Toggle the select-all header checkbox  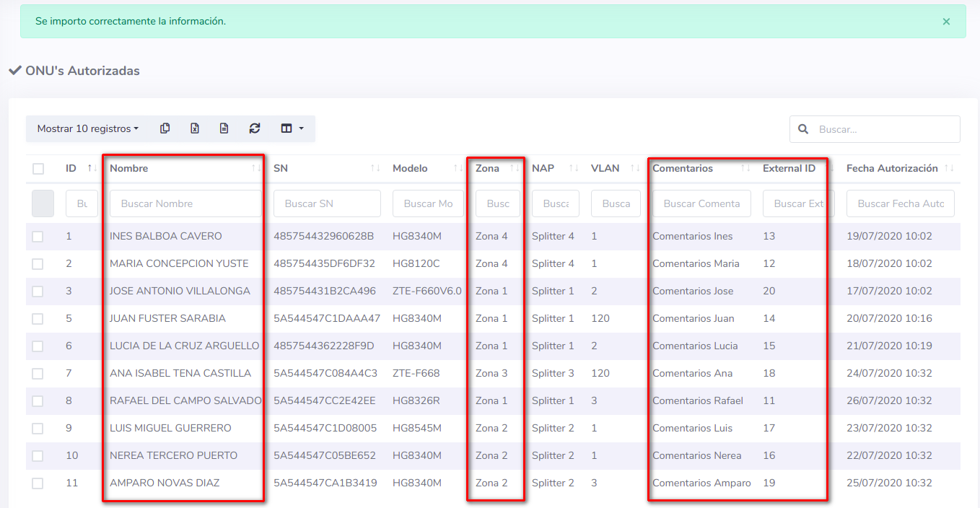pos(38,169)
